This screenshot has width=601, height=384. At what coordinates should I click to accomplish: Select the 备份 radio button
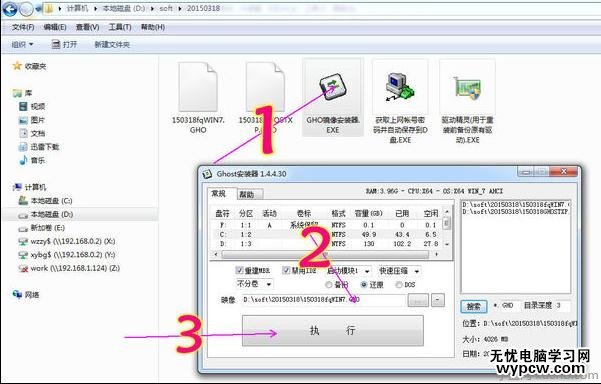[328, 284]
